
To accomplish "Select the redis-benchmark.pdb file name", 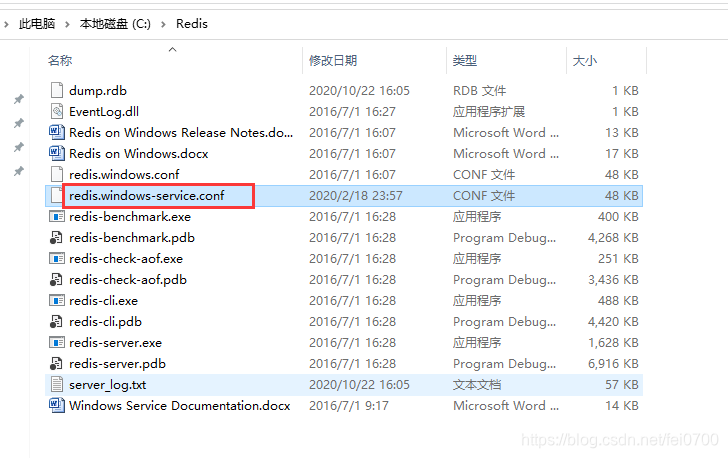I will tap(132, 237).
